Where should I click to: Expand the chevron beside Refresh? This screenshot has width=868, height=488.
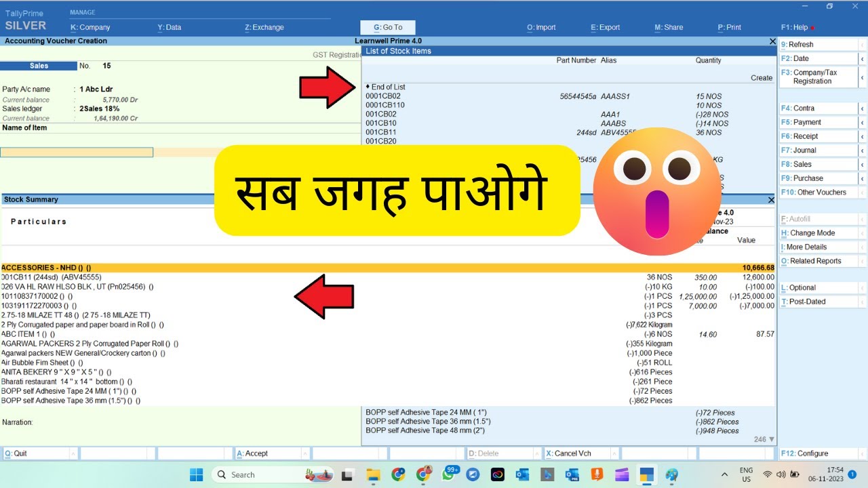863,45
